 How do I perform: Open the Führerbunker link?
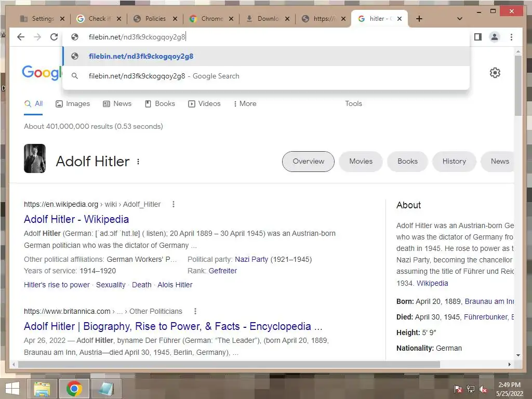click(486, 317)
